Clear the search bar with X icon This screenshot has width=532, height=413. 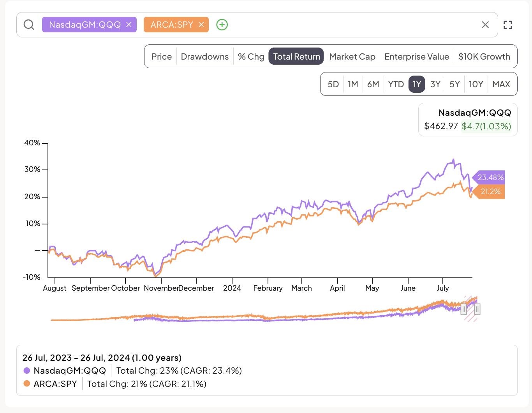click(485, 25)
